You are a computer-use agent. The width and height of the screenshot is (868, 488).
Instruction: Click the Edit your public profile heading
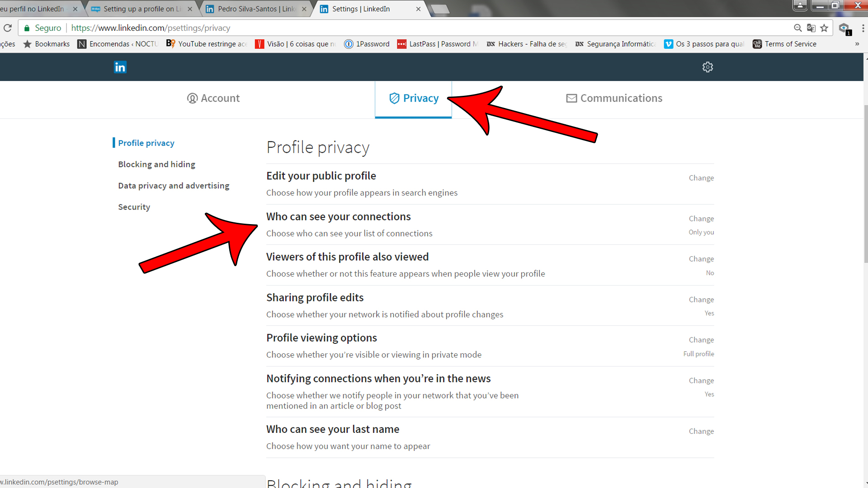point(321,176)
